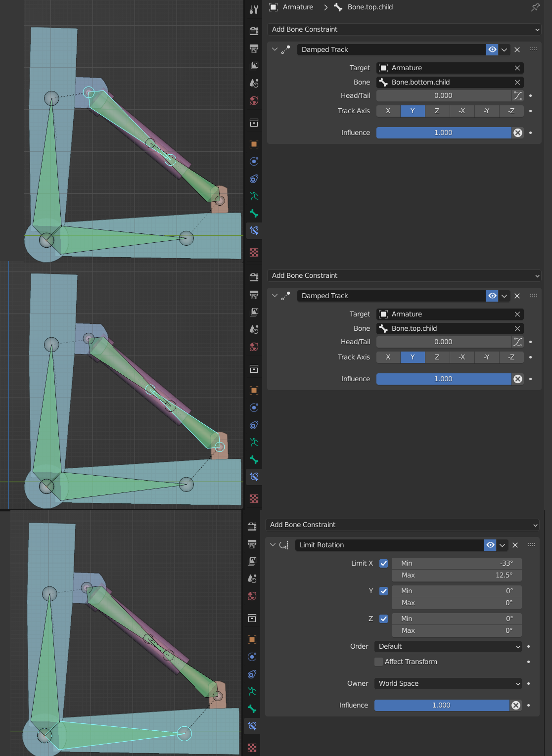Adjust Head/Tail slider in constraint targeting Bone.top.child

pyautogui.click(x=444, y=342)
